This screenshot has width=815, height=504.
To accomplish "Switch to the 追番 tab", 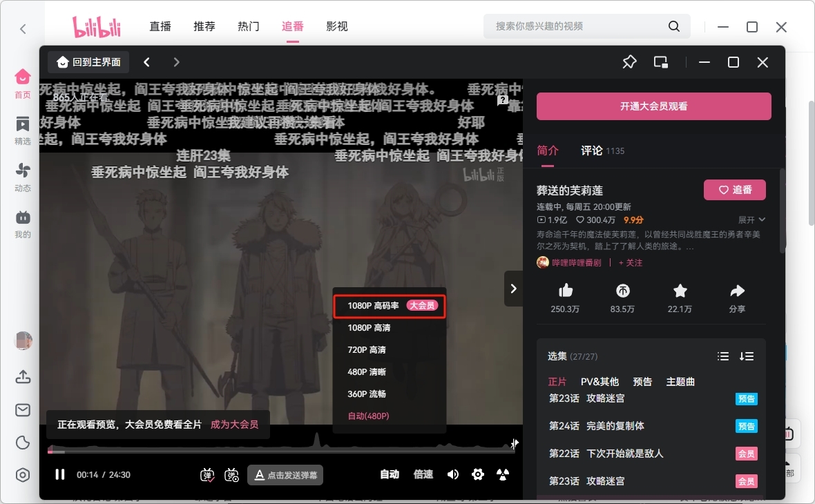I will 293,26.
